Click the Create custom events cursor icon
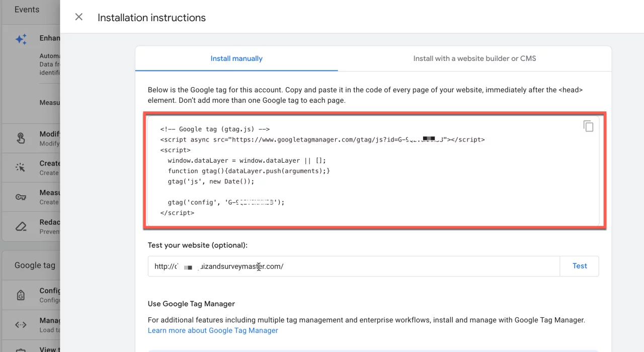The image size is (644, 352). pyautogui.click(x=21, y=168)
